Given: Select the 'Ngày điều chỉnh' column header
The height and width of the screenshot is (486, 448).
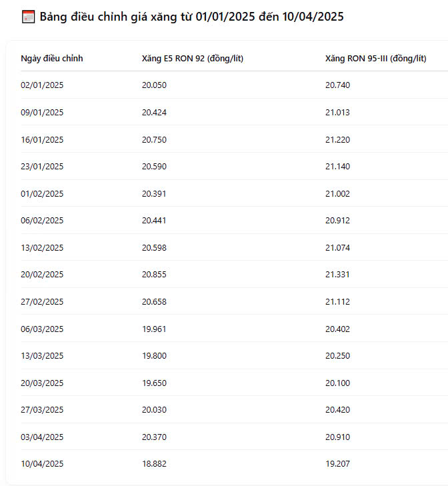Looking at the screenshot, I should pos(52,58).
